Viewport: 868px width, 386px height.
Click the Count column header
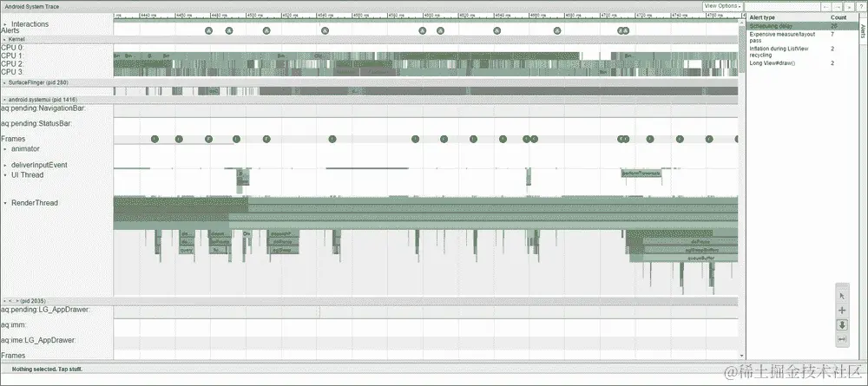(838, 17)
